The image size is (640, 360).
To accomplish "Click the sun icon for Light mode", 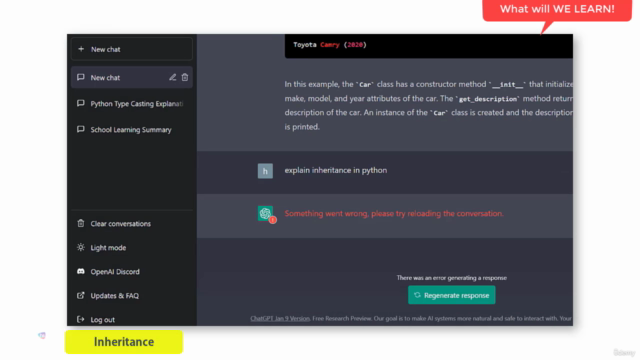I will pyautogui.click(x=81, y=247).
